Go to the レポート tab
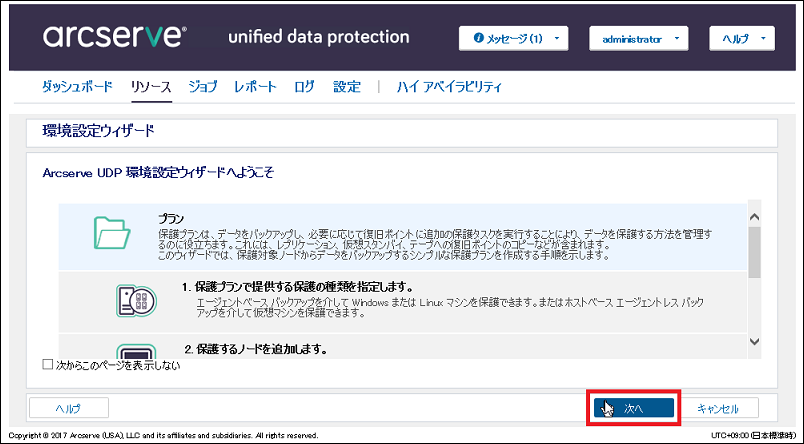This screenshot has height=444, width=804. pyautogui.click(x=255, y=87)
